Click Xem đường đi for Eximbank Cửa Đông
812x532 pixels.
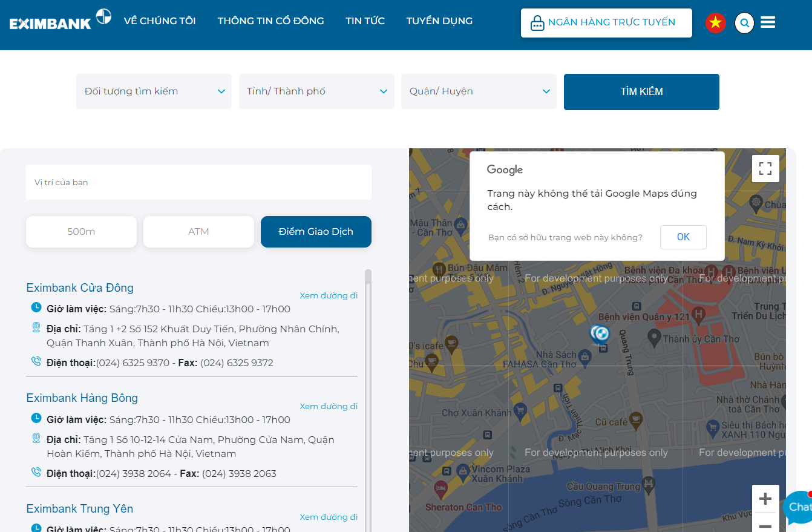tap(329, 295)
